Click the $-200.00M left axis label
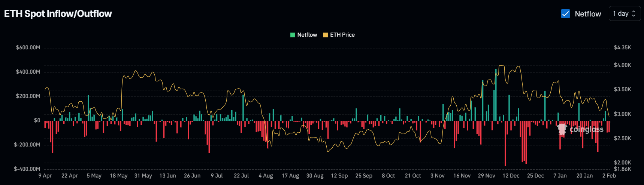This screenshot has height=185, width=644. coord(27,145)
